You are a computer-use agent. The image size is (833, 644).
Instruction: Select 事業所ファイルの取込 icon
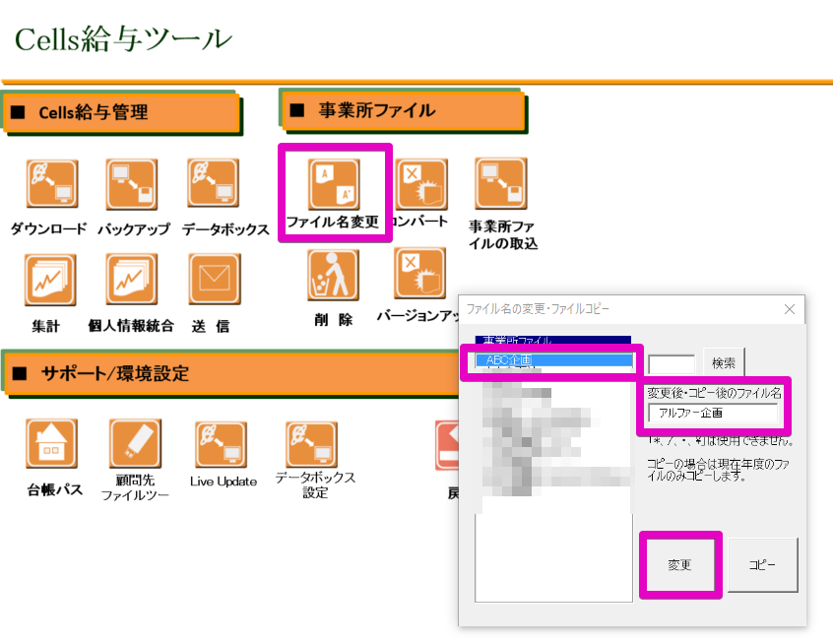click(501, 183)
